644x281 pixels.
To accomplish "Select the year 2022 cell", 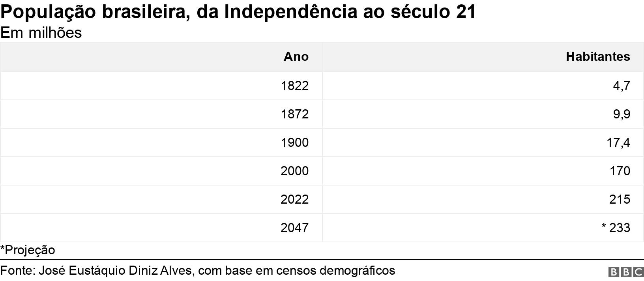I will pos(295,199).
